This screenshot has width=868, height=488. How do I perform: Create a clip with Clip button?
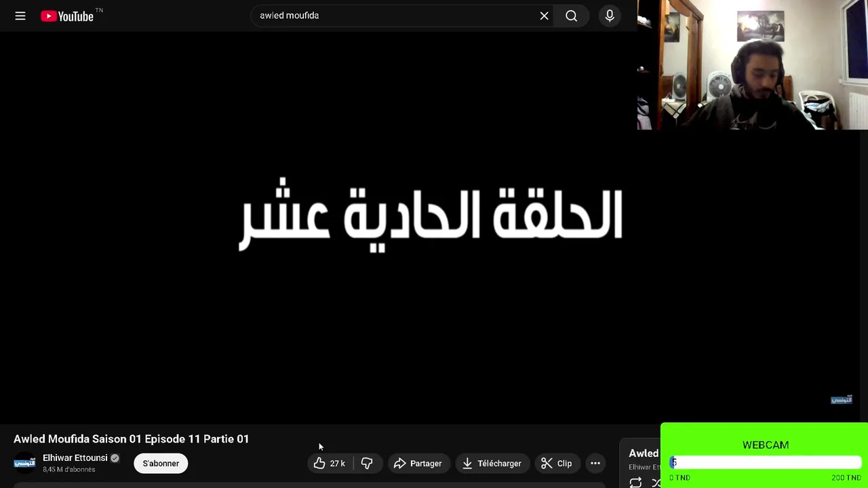tap(556, 464)
